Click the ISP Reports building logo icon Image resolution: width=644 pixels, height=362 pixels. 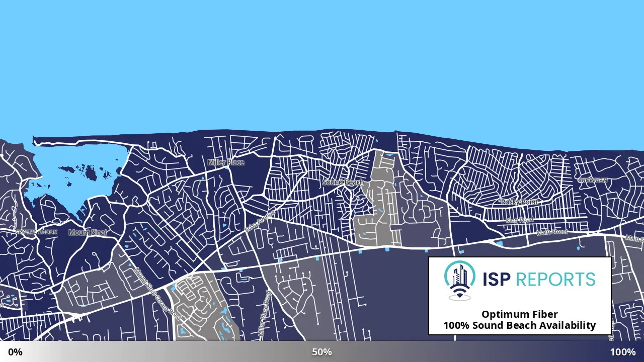pyautogui.click(x=459, y=281)
